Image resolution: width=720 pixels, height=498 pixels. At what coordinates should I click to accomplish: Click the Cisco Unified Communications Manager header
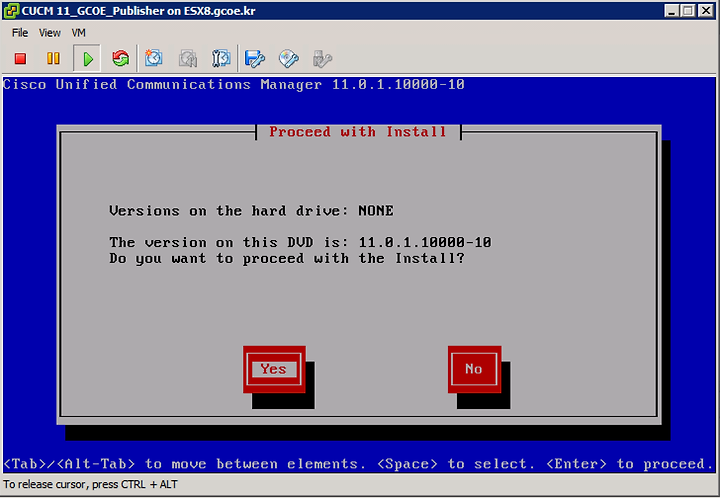coord(234,84)
